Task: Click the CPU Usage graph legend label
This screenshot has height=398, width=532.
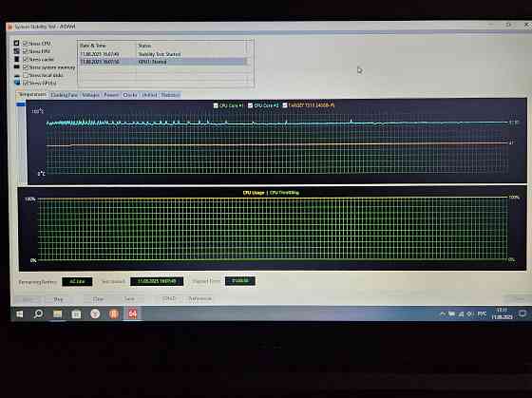Action: coord(254,193)
